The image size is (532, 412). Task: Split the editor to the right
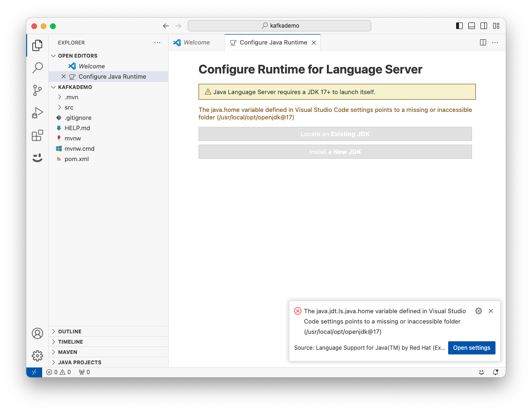(483, 43)
